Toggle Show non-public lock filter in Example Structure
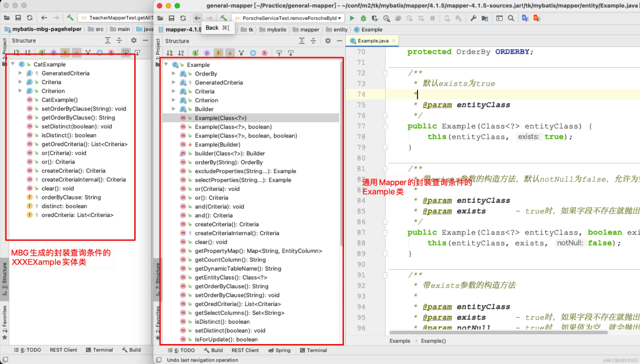Viewport: 640px width, 364px height. pyautogui.click(x=230, y=53)
